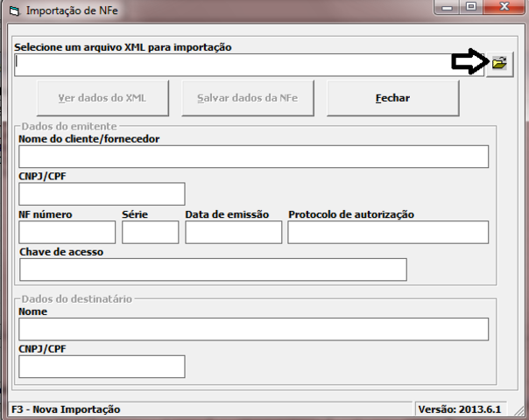Click the Data de emissão field
529x420 pixels.
click(x=233, y=232)
